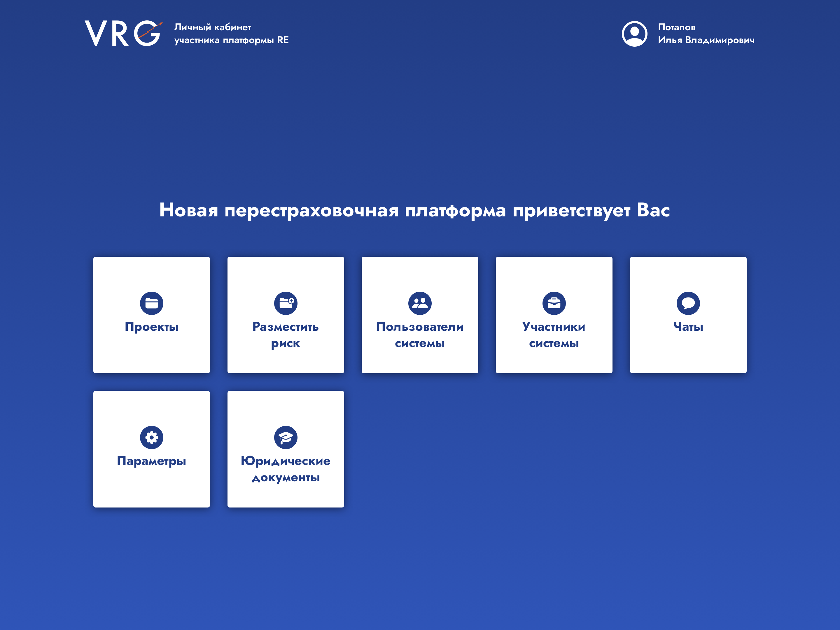
Task: Click the user avatar icon
Action: click(634, 34)
